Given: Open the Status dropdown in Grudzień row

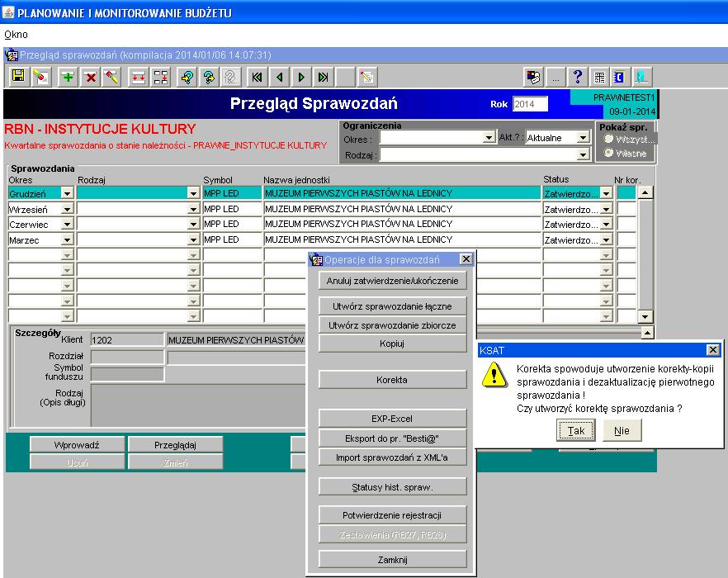Looking at the screenshot, I should point(606,193).
